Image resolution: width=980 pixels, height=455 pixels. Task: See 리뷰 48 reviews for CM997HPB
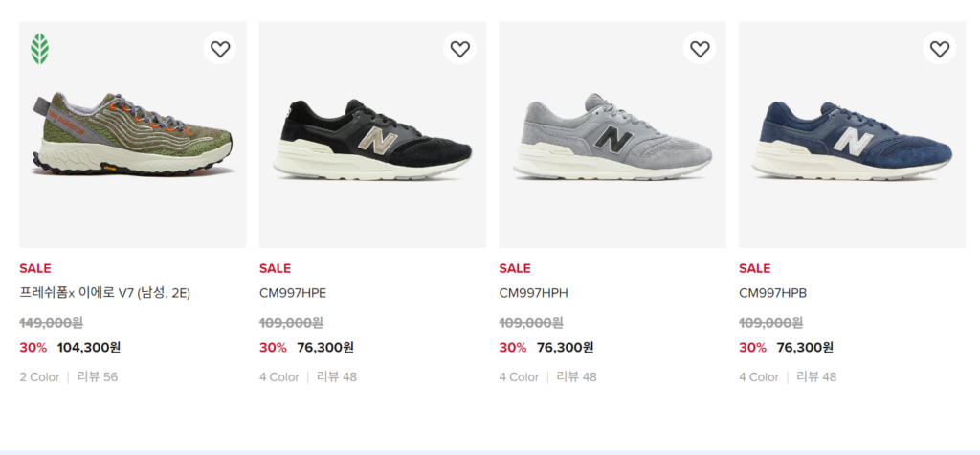pos(816,377)
